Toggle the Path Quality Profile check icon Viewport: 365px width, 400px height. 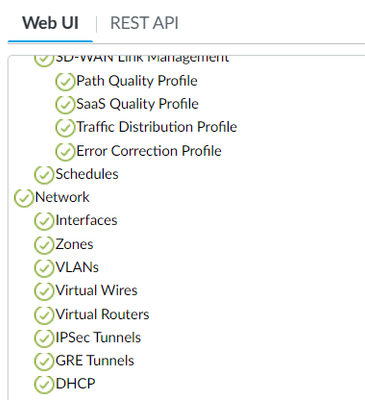click(x=65, y=81)
